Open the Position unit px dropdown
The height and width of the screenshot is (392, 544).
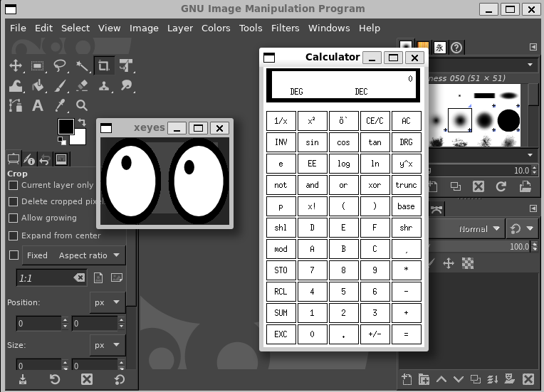click(x=108, y=302)
